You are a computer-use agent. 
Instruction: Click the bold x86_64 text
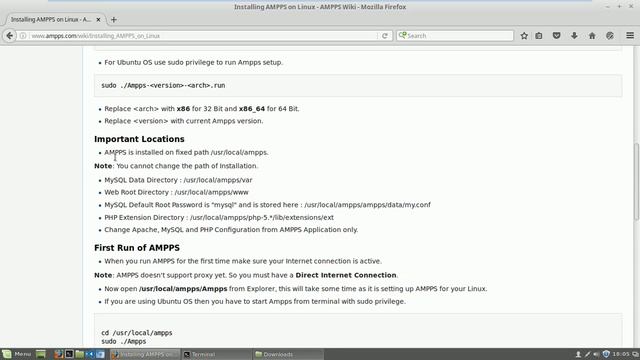[x=252, y=109]
